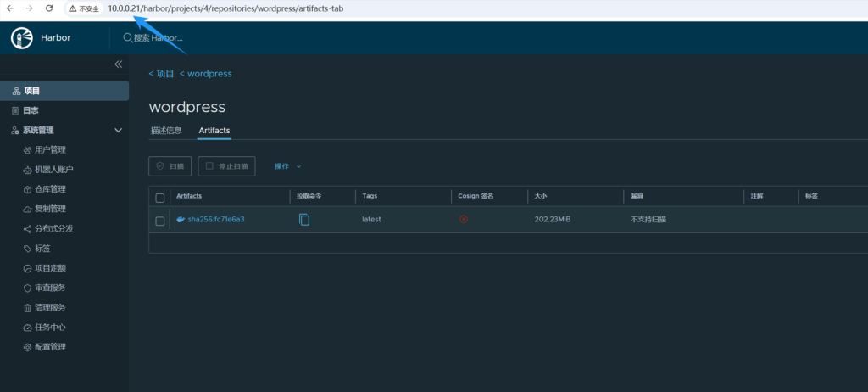Image resolution: width=868 pixels, height=392 pixels.
Task: Switch to the 描述信息 tab
Action: [166, 131]
